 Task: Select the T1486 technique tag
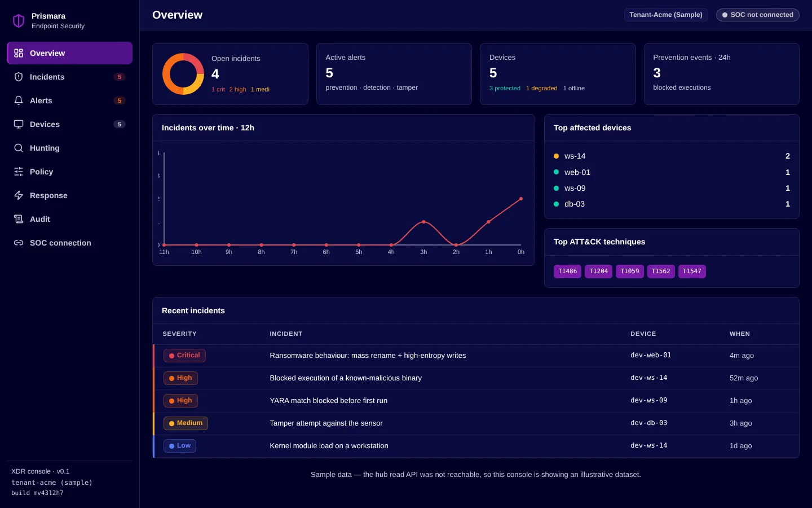point(567,271)
